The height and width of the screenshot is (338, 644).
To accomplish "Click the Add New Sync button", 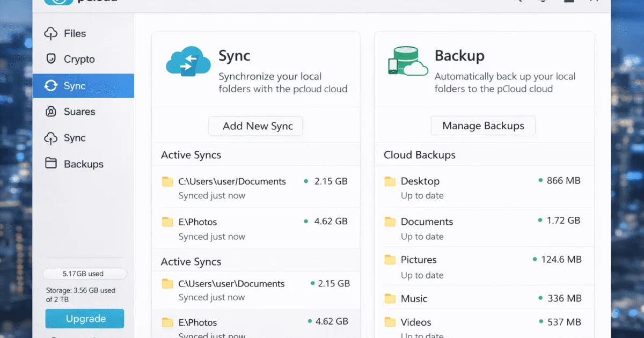I will [255, 126].
